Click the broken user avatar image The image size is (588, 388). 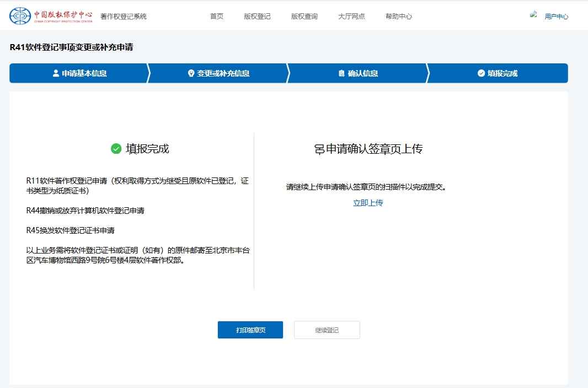[x=533, y=15]
